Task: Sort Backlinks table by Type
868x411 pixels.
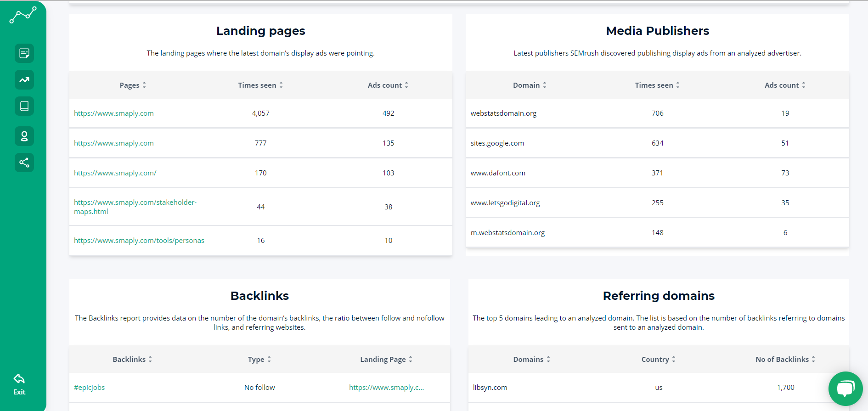Action: coord(259,360)
